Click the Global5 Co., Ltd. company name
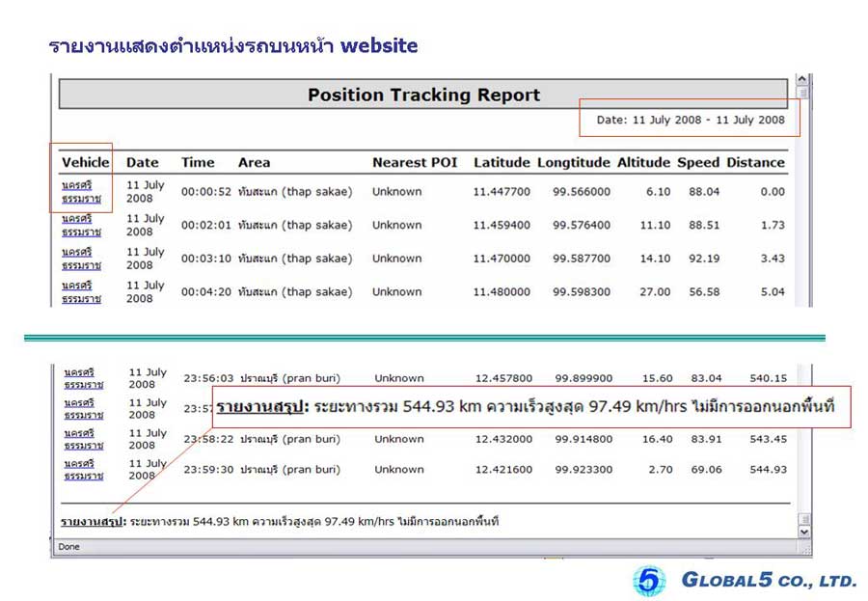 pos(769,581)
